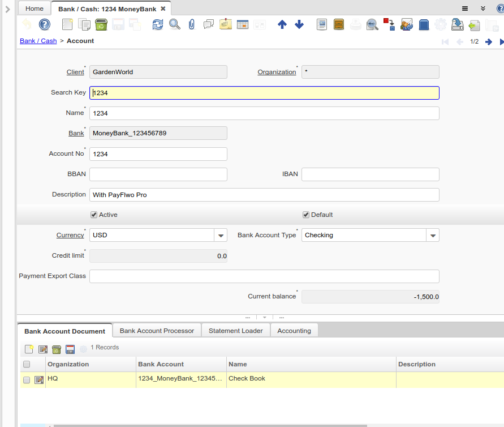Click the Help icon in the toolbar

tap(44, 24)
